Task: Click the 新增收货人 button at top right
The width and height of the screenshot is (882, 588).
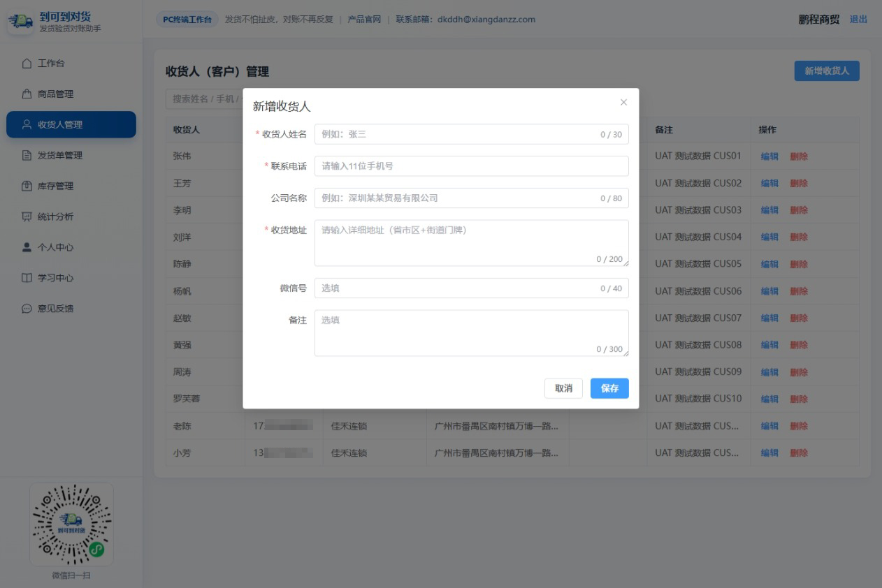Action: point(827,71)
